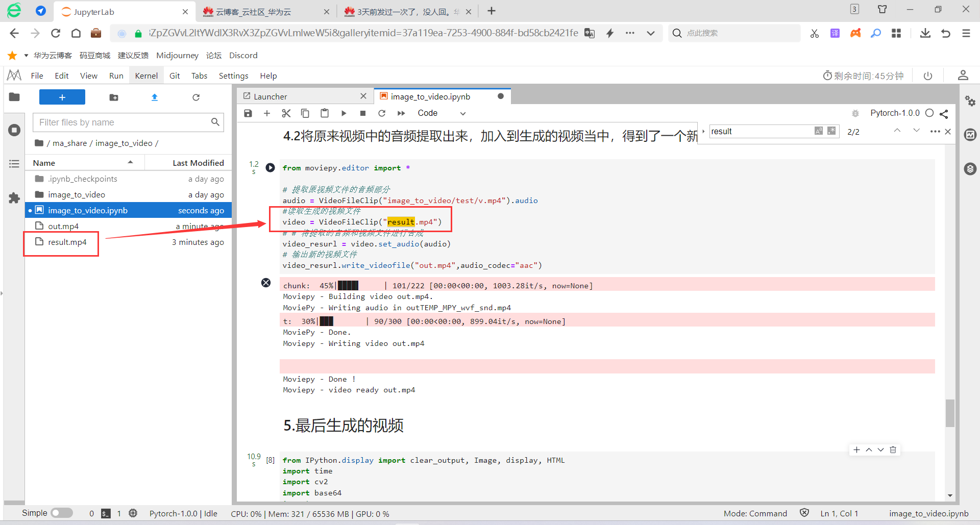
Task: Toggle regular expression search option
Action: [832, 131]
